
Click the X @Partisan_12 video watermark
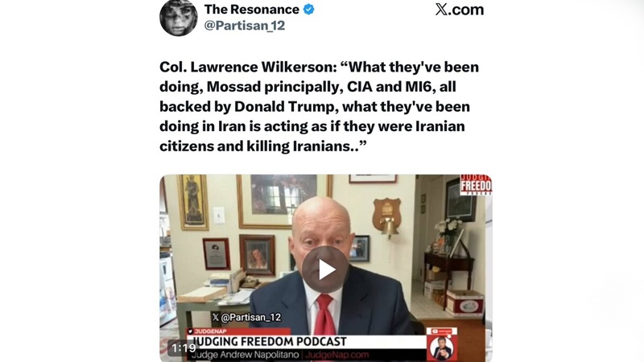246,317
